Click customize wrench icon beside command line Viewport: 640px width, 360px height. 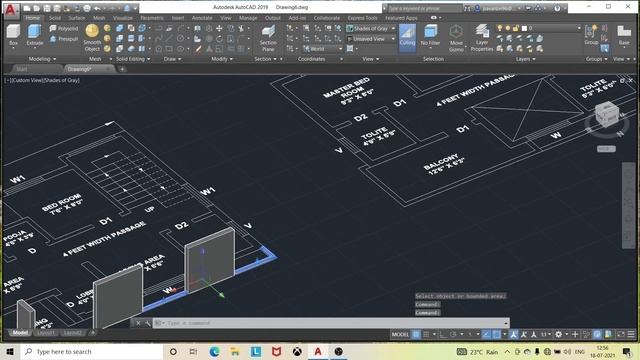tap(147, 323)
